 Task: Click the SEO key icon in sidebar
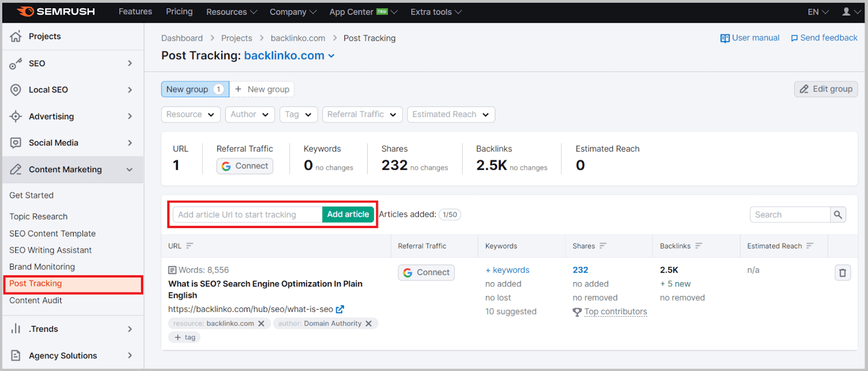pyautogui.click(x=16, y=63)
